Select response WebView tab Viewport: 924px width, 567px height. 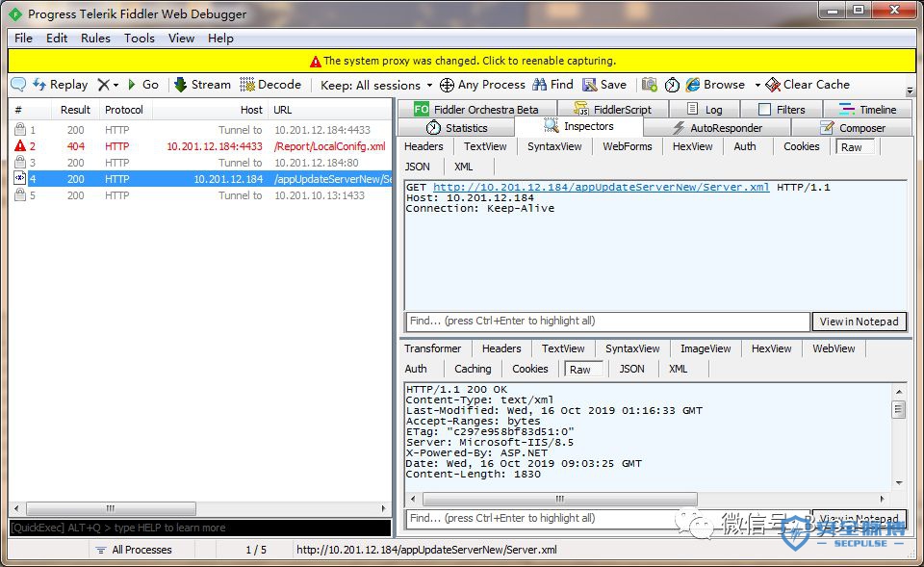834,348
